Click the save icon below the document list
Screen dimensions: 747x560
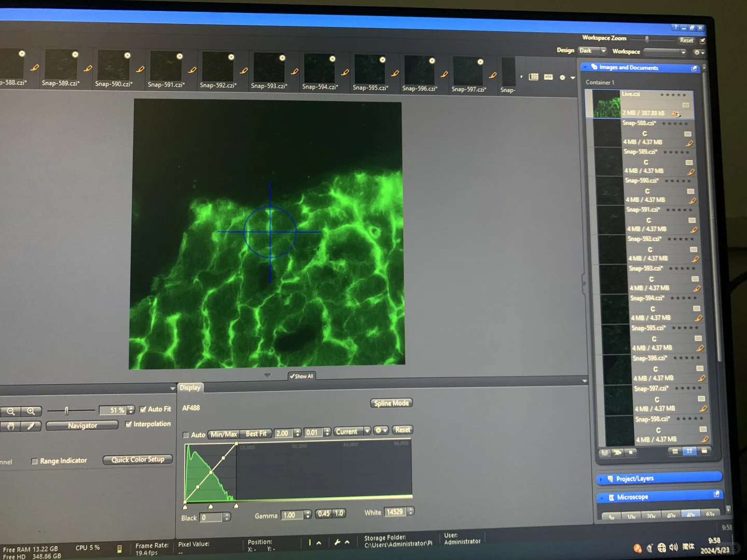click(x=605, y=452)
